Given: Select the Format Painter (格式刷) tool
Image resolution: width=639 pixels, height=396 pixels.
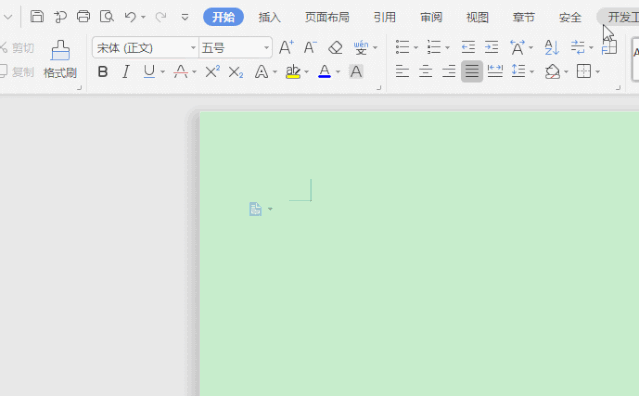Looking at the screenshot, I should pyautogui.click(x=60, y=59).
